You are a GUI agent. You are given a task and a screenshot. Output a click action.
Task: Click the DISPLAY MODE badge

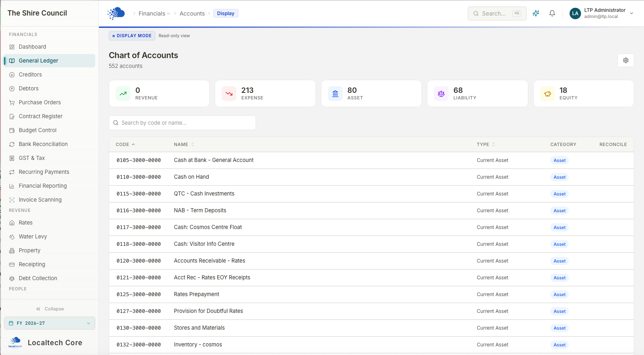[x=132, y=36]
